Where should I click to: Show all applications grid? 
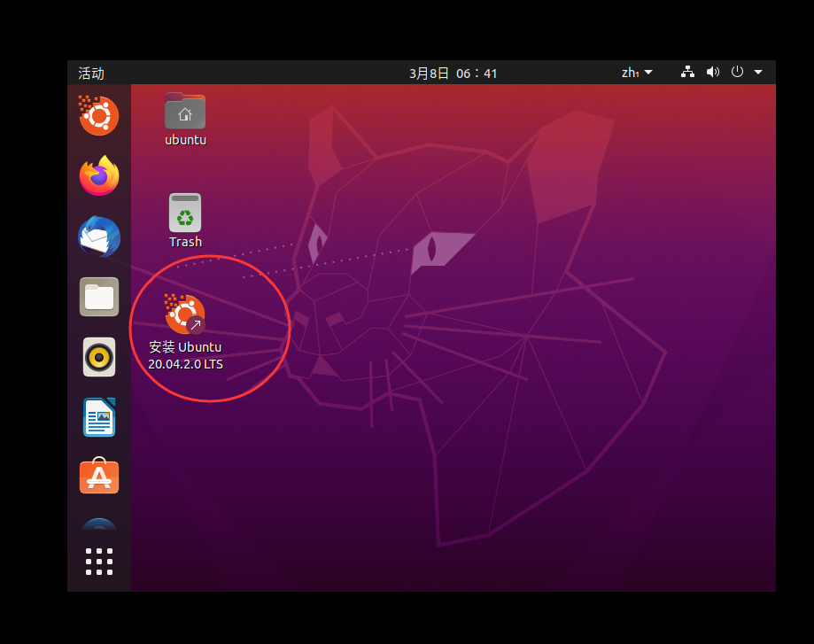click(x=99, y=562)
